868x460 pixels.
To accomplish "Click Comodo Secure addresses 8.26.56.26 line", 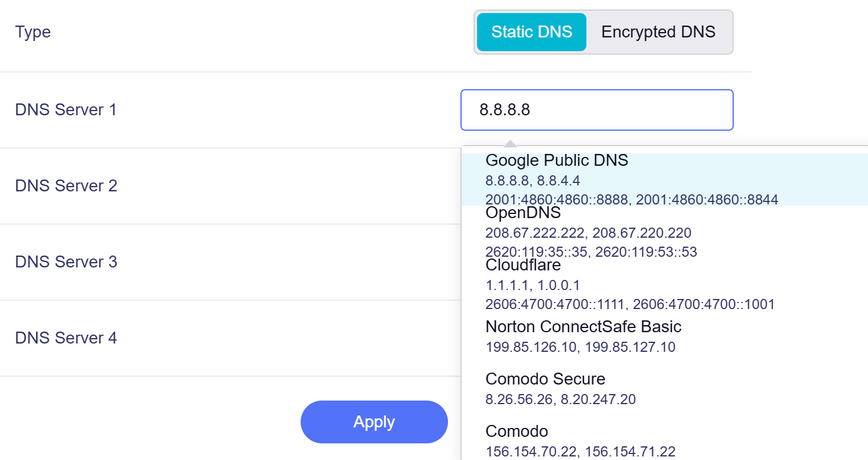I will pyautogui.click(x=560, y=399).
